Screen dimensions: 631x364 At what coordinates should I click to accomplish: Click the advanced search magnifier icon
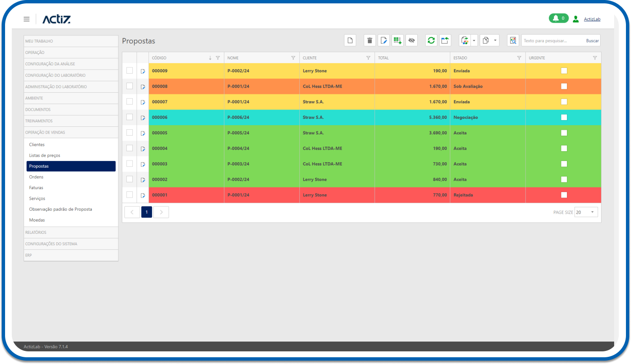513,40
